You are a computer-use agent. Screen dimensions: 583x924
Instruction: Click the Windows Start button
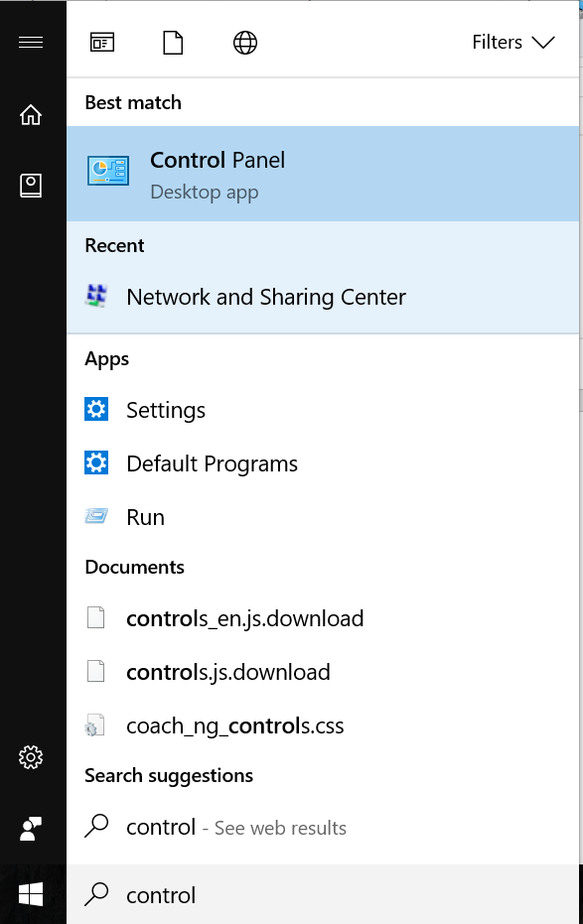click(31, 894)
